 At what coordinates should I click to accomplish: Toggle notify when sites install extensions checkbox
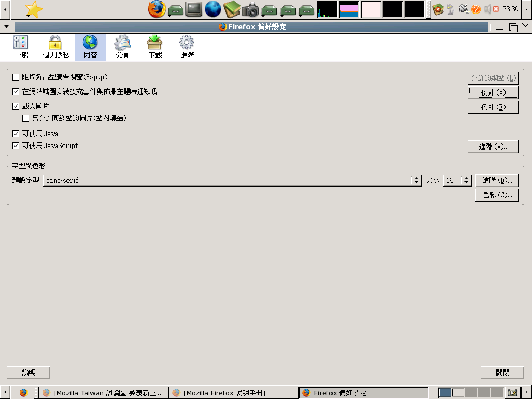16,91
